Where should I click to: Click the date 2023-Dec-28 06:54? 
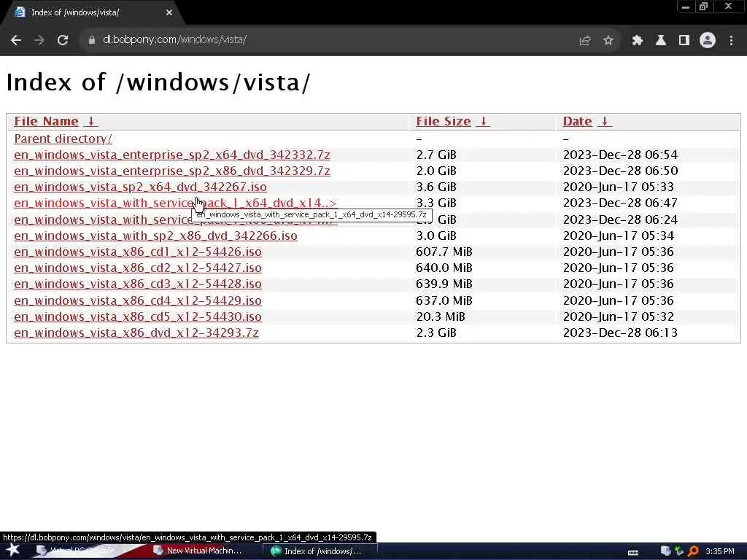coord(620,155)
